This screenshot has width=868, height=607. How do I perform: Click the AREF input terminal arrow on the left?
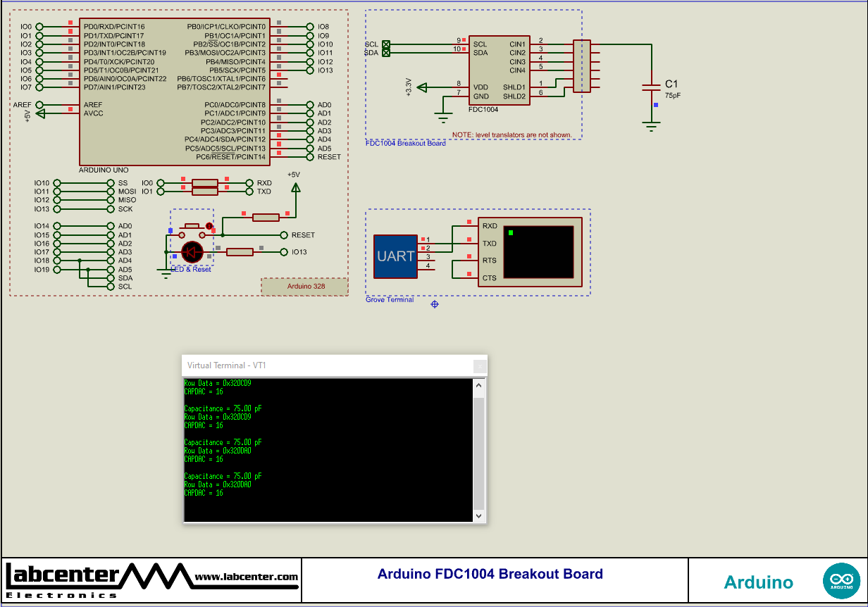pyautogui.click(x=39, y=104)
